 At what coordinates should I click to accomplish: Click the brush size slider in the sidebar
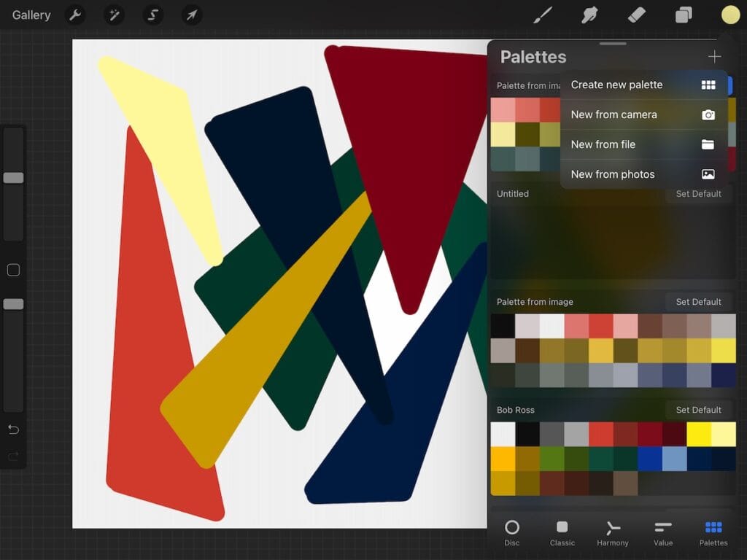point(13,177)
